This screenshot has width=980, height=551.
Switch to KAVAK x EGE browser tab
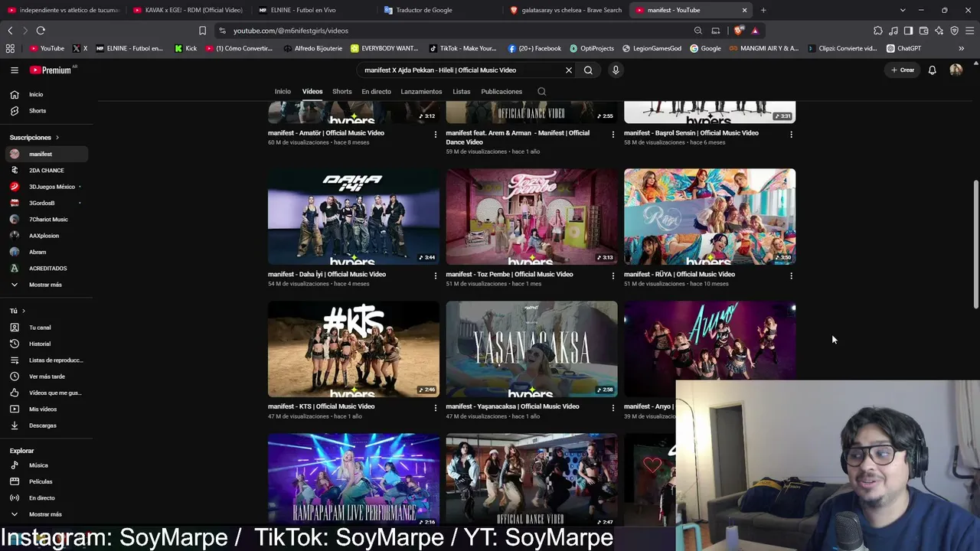tap(188, 10)
